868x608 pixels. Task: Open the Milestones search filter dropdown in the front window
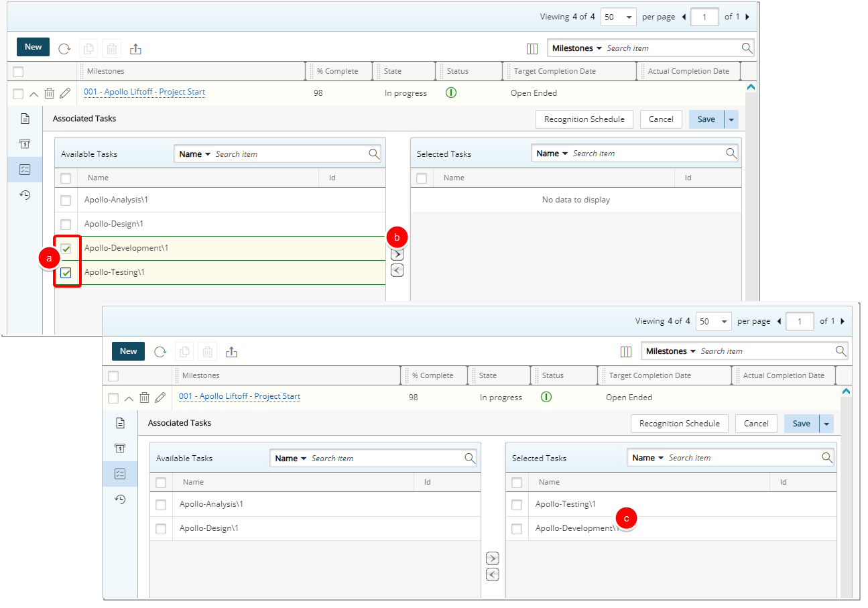[x=670, y=351]
